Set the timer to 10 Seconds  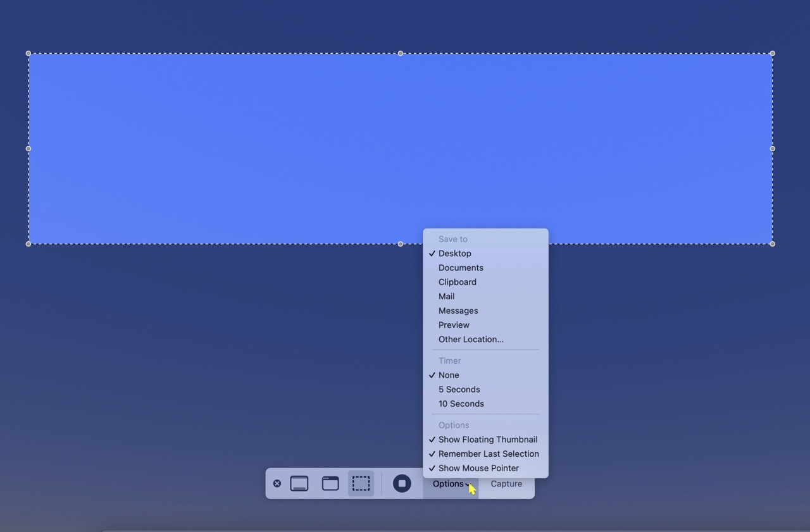pyautogui.click(x=461, y=404)
